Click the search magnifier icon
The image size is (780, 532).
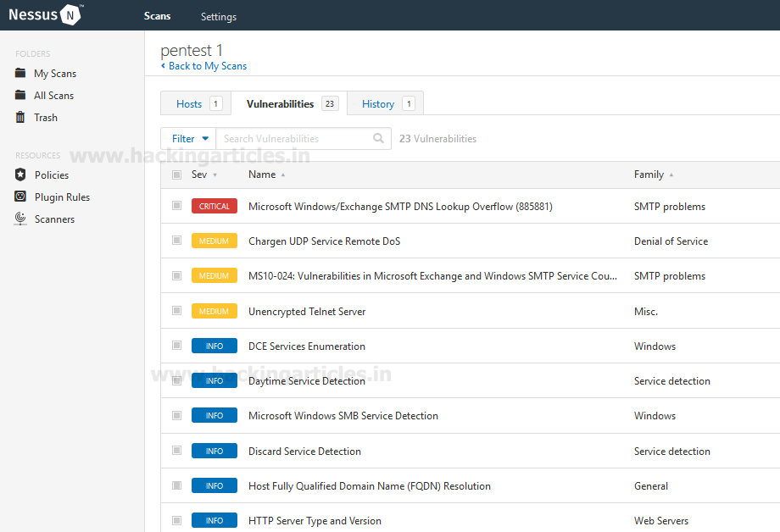pyautogui.click(x=378, y=139)
